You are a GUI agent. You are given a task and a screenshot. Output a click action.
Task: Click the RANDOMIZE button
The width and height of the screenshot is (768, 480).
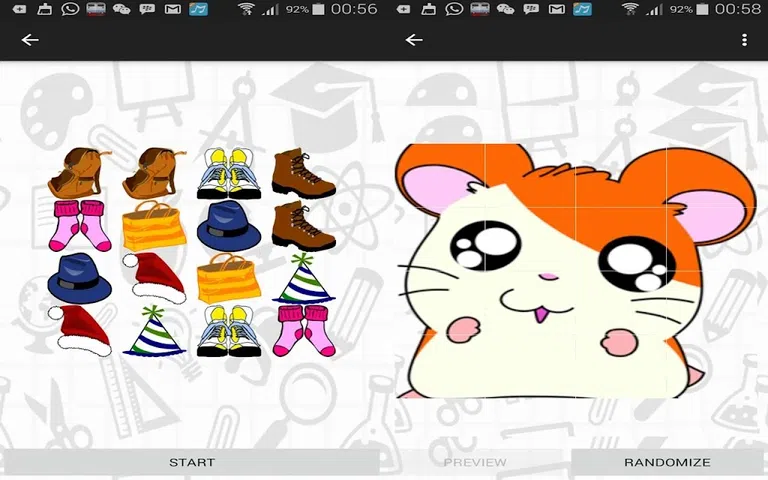tap(667, 462)
